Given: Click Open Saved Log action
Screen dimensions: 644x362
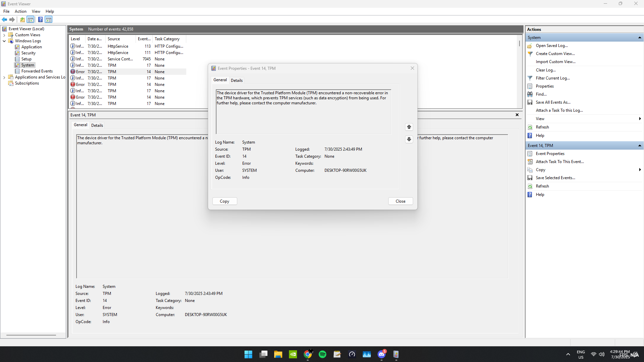Looking at the screenshot, I should 552,46.
